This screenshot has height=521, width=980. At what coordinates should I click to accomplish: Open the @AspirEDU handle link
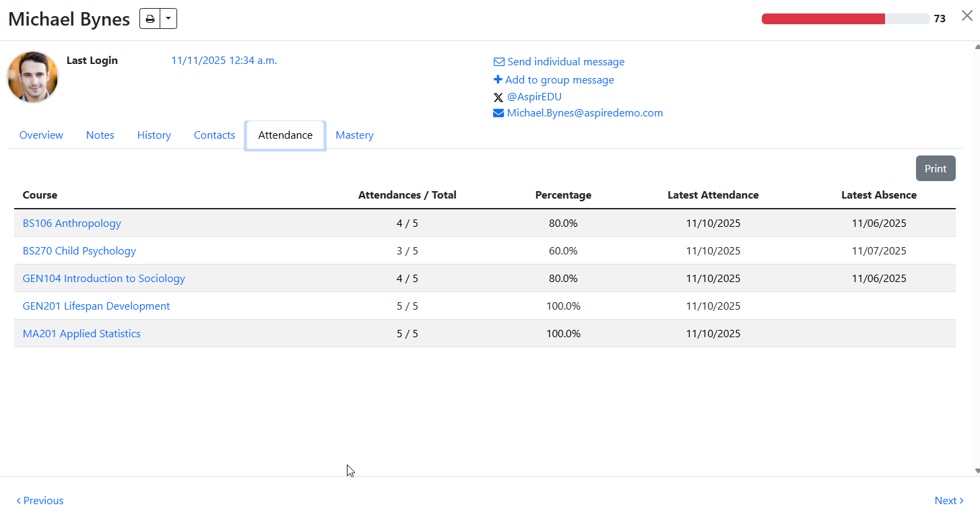click(534, 97)
